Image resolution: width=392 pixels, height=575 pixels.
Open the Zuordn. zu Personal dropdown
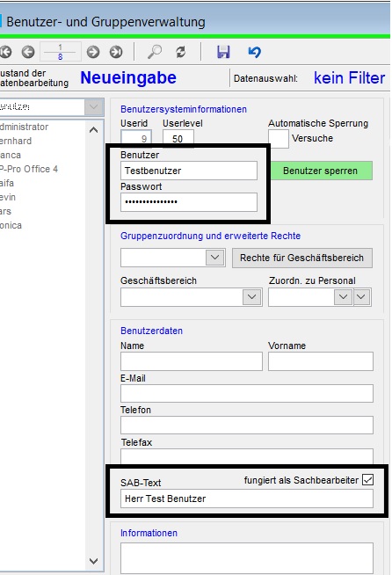pos(344,296)
